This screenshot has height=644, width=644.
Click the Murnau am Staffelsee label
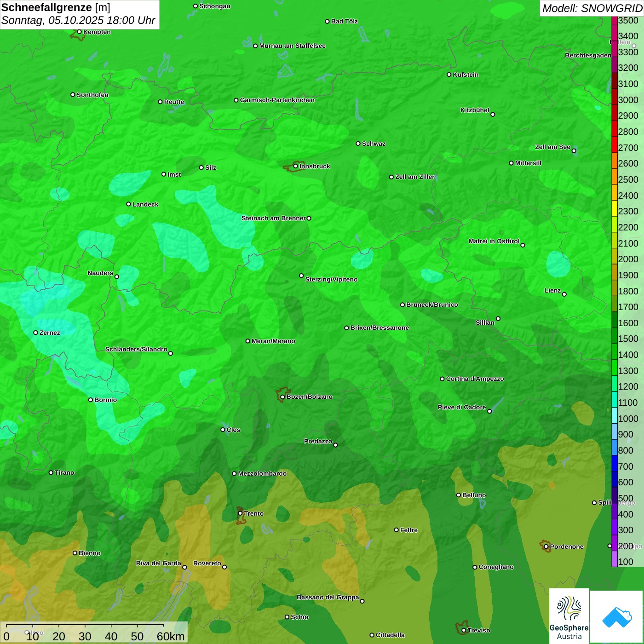point(292,46)
